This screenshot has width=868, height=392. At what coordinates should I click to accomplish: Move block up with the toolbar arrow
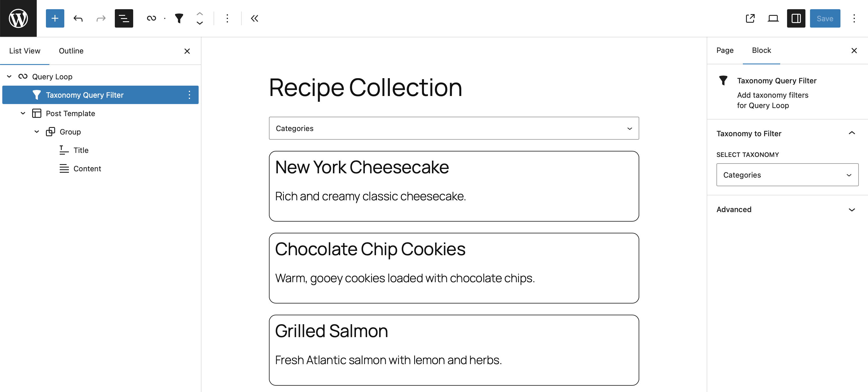pos(199,14)
